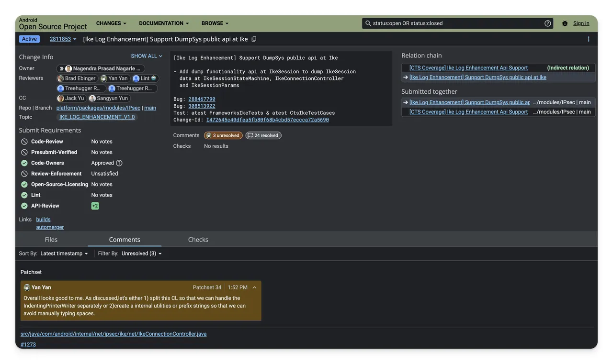Open the DOCUMENTATION dropdown menu
The height and width of the screenshot is (364, 613).
(x=164, y=23)
